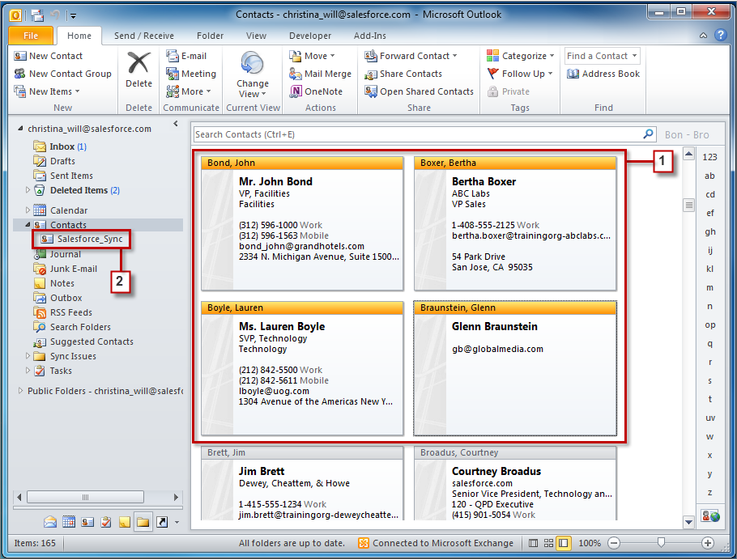Open the RSS Feeds folder
Viewport: 737px width, 560px height.
pos(62,312)
